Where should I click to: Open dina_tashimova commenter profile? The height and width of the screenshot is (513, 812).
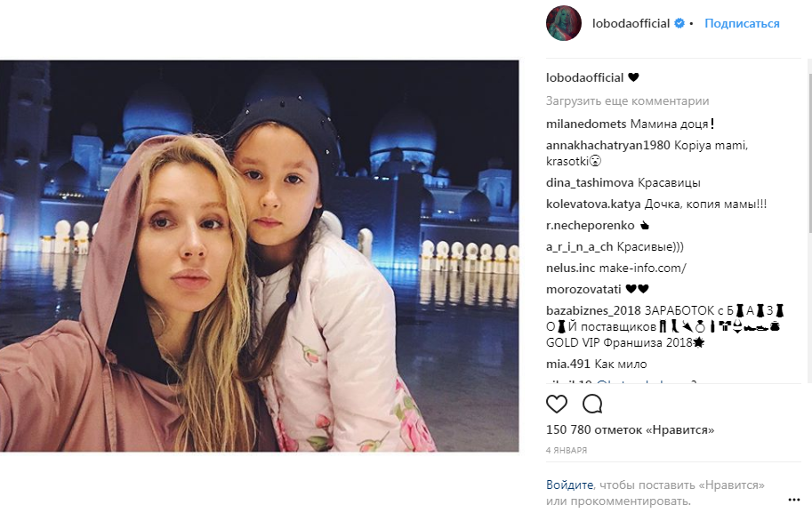tap(590, 182)
